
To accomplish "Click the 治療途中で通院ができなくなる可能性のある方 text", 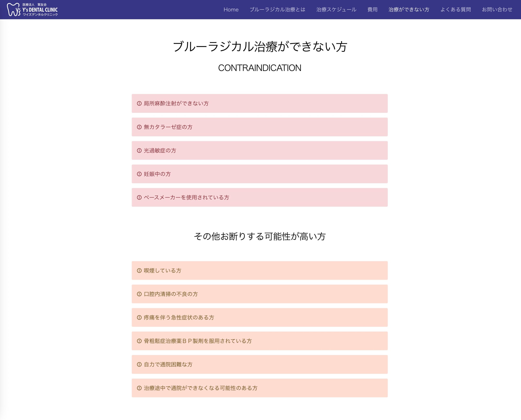I will (200, 388).
